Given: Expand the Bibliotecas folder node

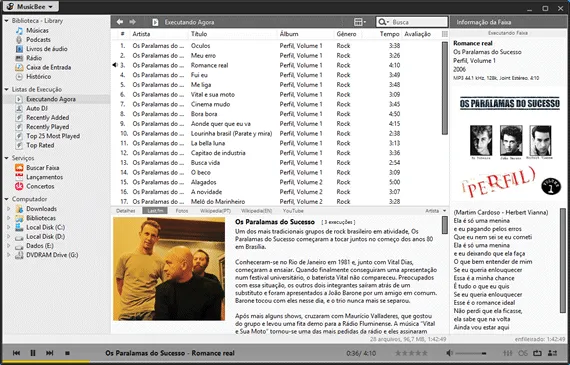Looking at the screenshot, I should coord(9,218).
